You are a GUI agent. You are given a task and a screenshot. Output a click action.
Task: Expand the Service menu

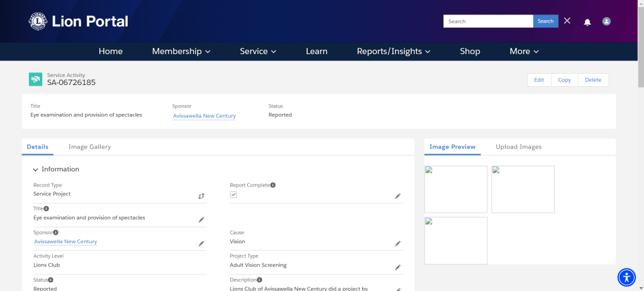click(x=258, y=52)
